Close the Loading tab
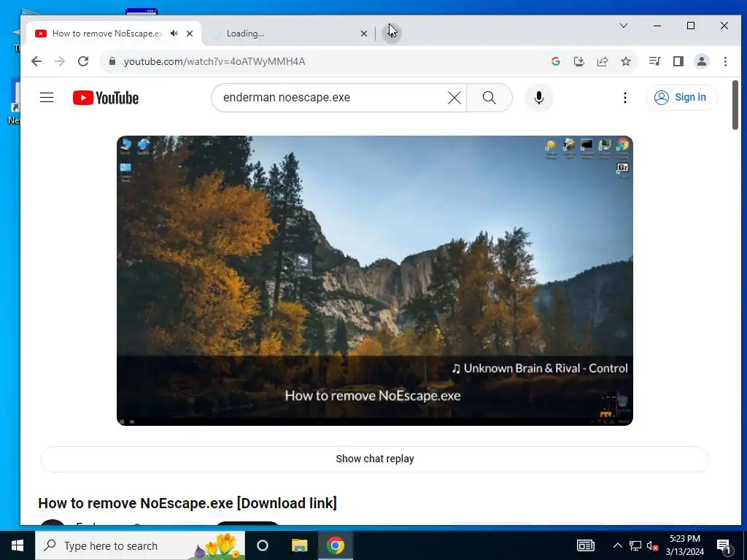The width and height of the screenshot is (747, 560). pos(363,34)
